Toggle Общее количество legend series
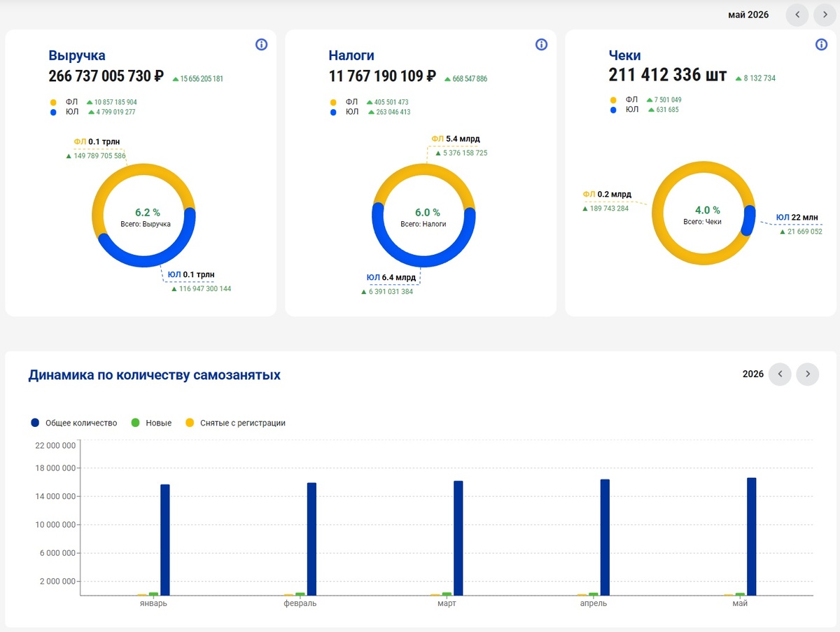 (x=74, y=423)
